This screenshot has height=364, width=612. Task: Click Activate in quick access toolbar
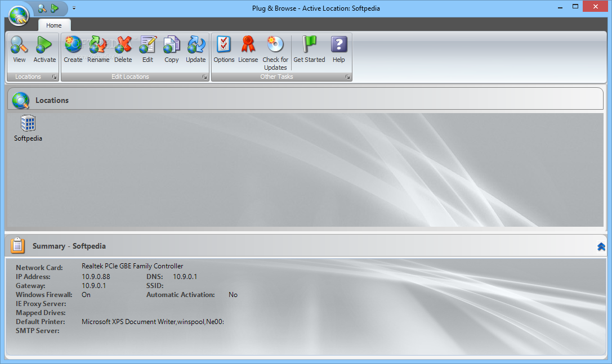(55, 8)
